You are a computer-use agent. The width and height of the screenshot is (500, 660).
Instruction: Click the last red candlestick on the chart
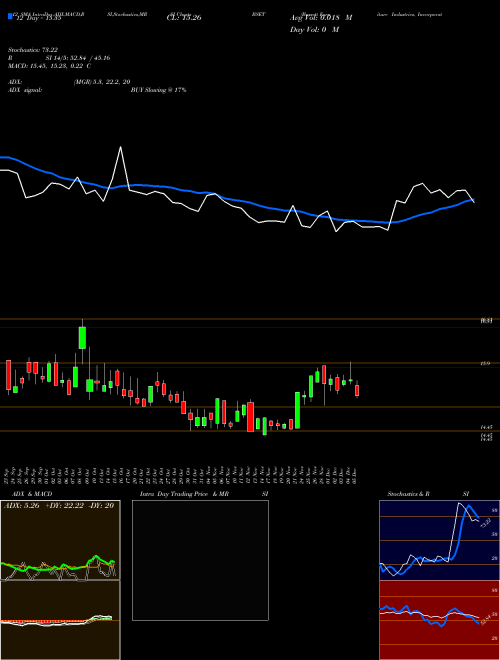[357, 390]
